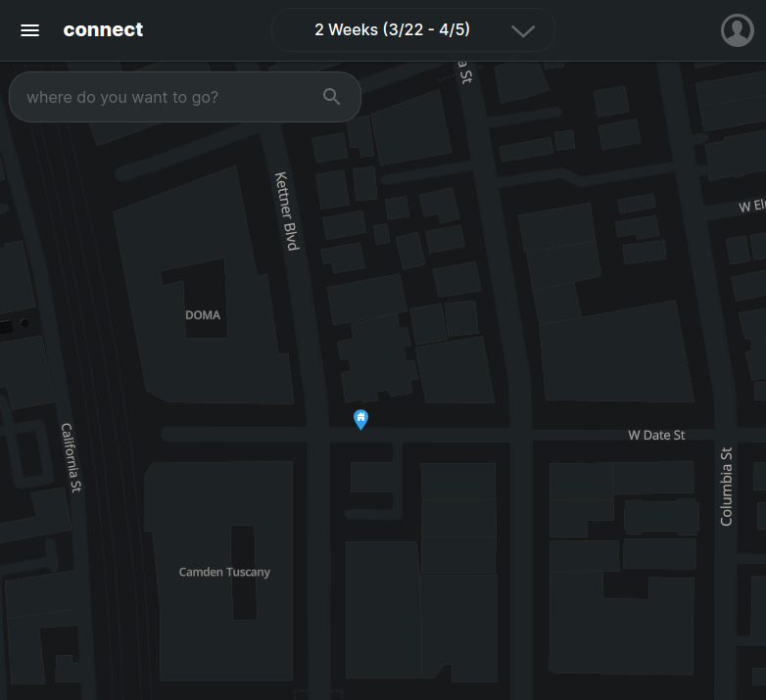Open the hamburger menu
766x700 pixels.
click(29, 30)
